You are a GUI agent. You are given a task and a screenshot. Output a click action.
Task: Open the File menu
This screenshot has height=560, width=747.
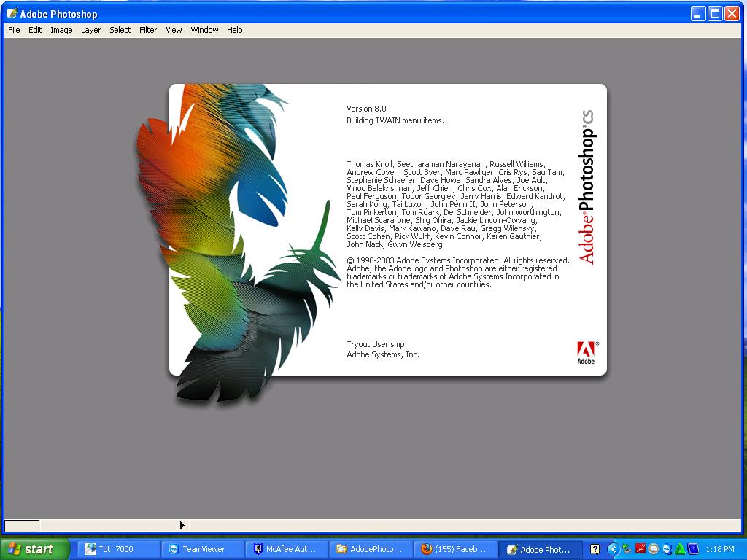click(x=14, y=30)
